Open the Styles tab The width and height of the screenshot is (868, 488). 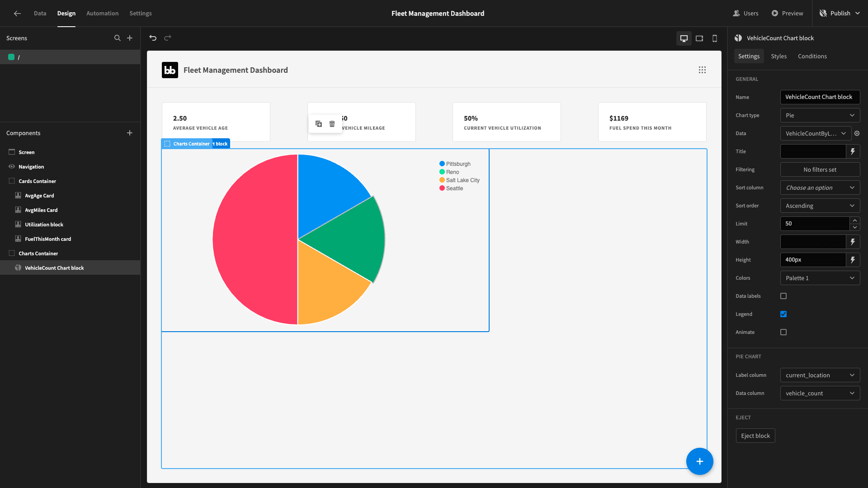(x=778, y=56)
